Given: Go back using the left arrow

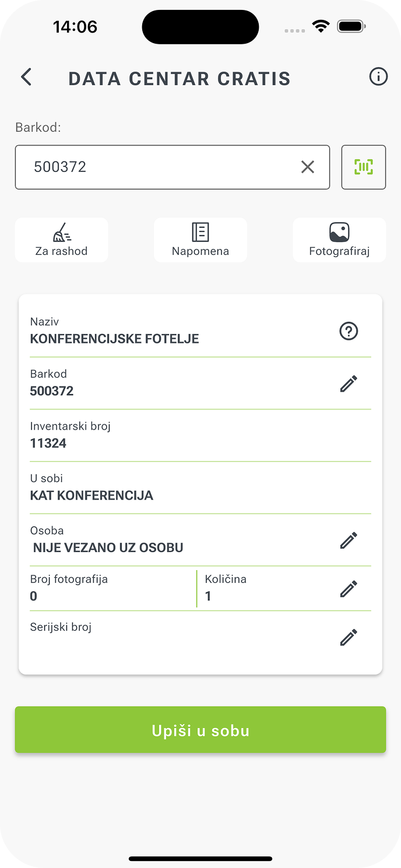Looking at the screenshot, I should tap(26, 76).
